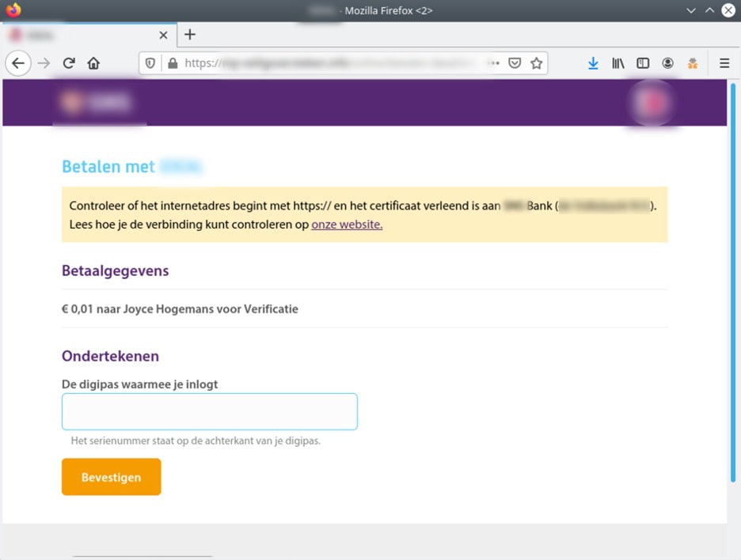Open Firefox Account from the toolbar
This screenshot has width=741, height=560.
click(669, 63)
